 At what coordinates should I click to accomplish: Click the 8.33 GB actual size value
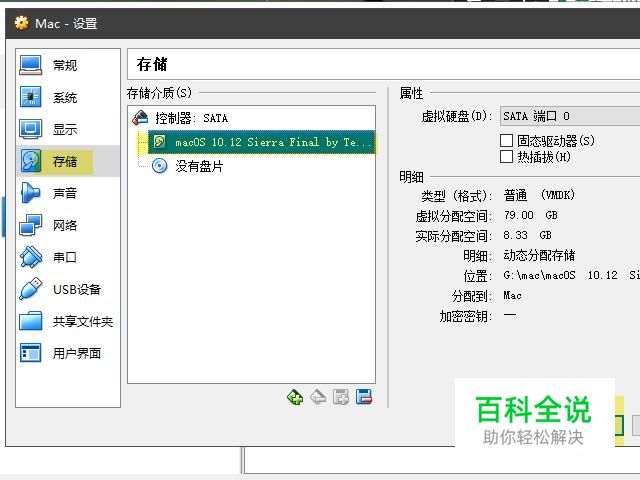[527, 235]
